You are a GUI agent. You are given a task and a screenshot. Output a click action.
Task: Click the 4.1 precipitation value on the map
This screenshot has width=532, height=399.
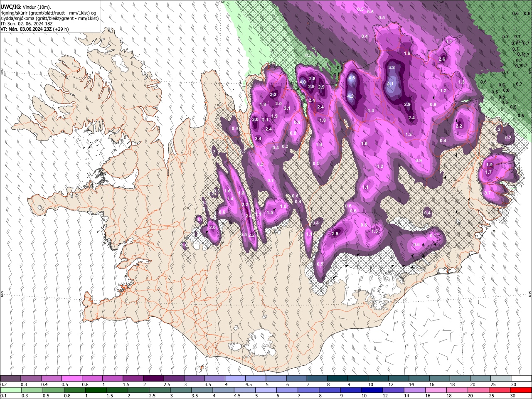[390, 84]
